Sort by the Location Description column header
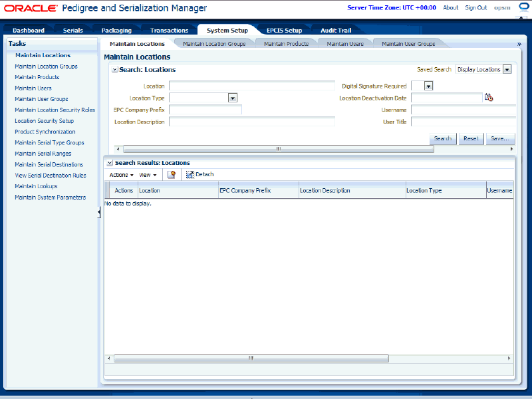Screen dimensions: 532x399 (352, 191)
